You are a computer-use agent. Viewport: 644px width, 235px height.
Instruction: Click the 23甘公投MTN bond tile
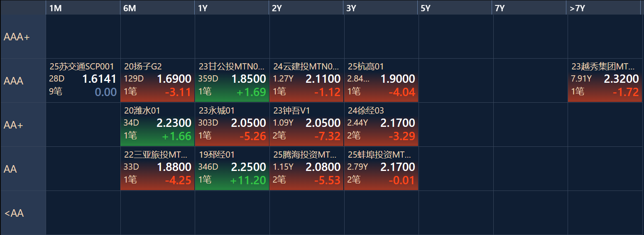(x=232, y=80)
